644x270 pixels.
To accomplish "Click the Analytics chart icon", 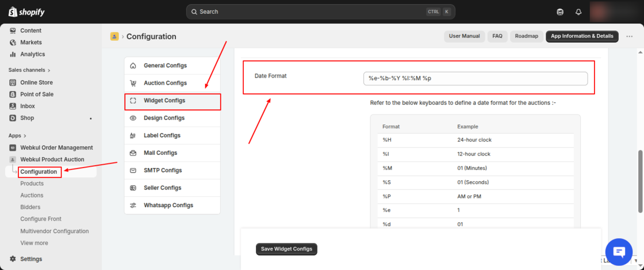I will pyautogui.click(x=13, y=54).
